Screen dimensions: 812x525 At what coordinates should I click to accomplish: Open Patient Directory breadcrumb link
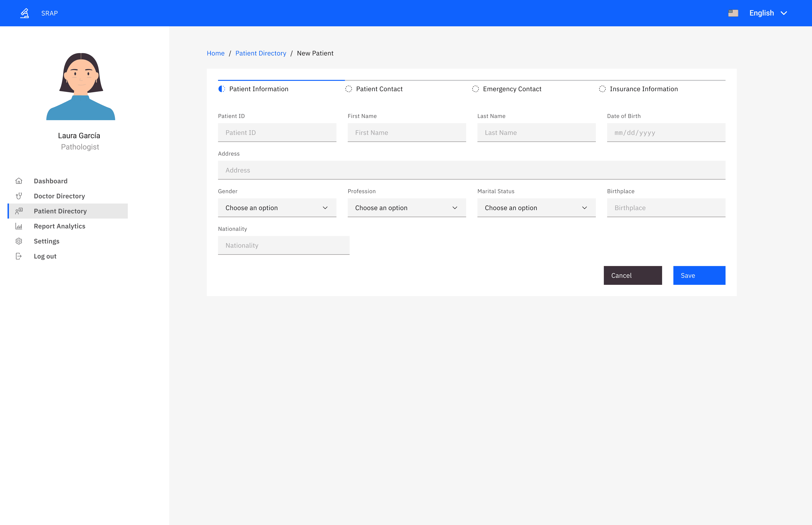pos(261,53)
